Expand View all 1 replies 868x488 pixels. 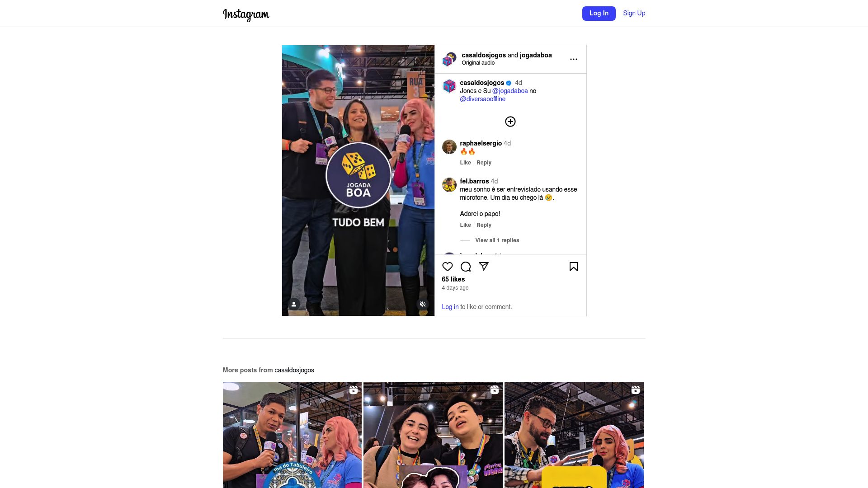497,240
